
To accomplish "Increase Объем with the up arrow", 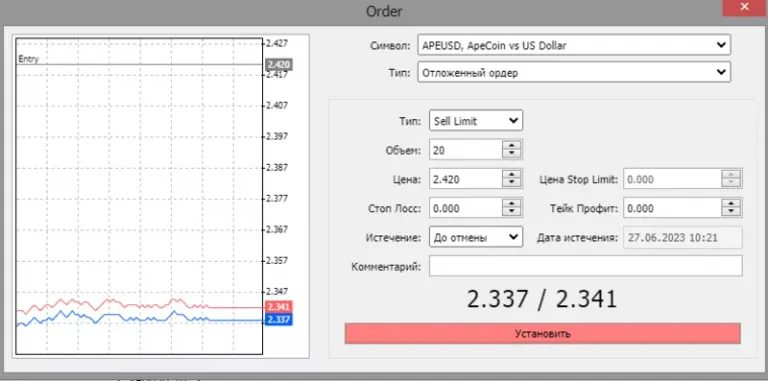I will pyautogui.click(x=511, y=145).
